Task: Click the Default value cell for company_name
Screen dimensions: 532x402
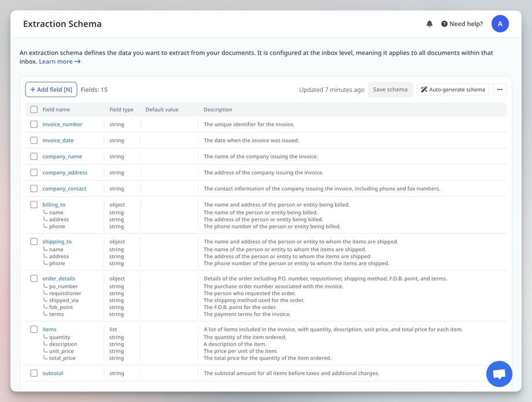Action: point(169,157)
